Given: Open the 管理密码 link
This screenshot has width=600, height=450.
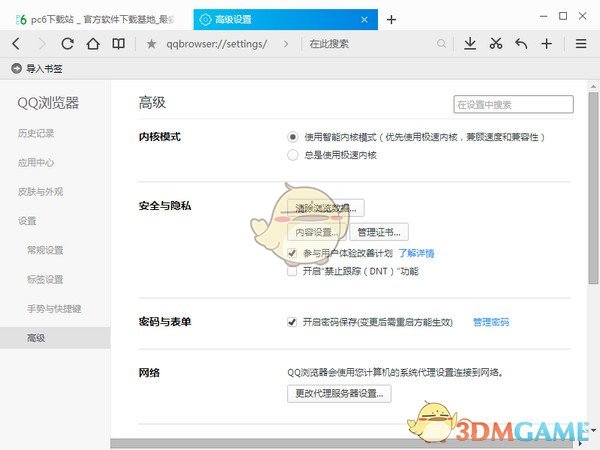Looking at the screenshot, I should tap(491, 322).
